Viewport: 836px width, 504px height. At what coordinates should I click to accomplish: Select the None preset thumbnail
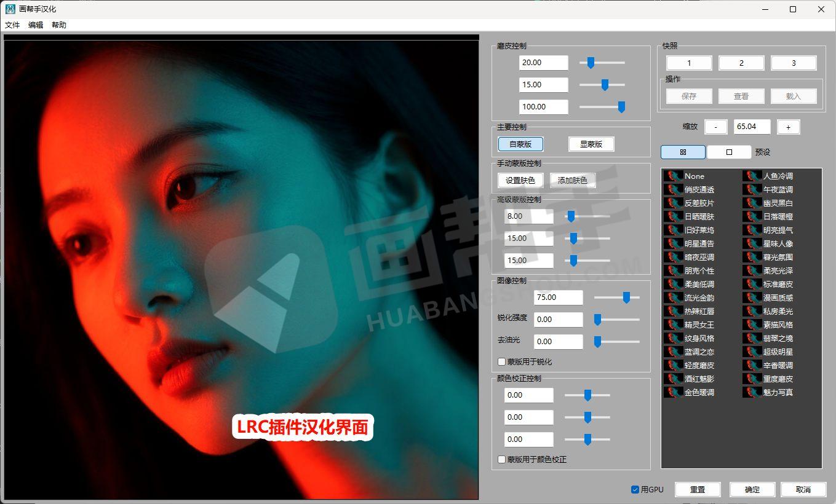click(674, 176)
